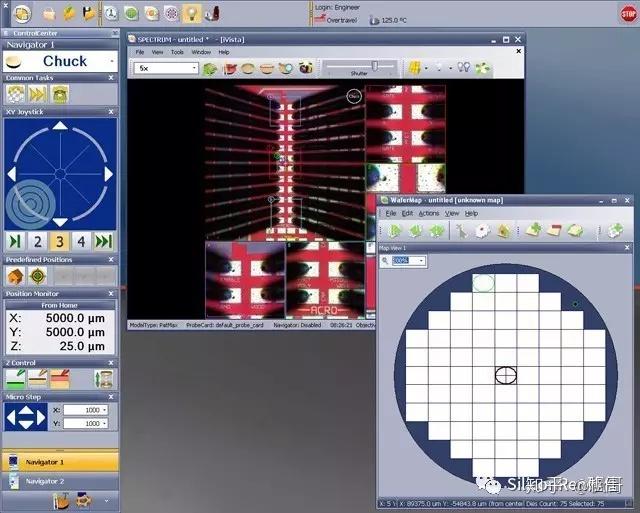Click the gear settings icon at ControlCenter bottom
The width and height of the screenshot is (640, 513).
[84, 500]
